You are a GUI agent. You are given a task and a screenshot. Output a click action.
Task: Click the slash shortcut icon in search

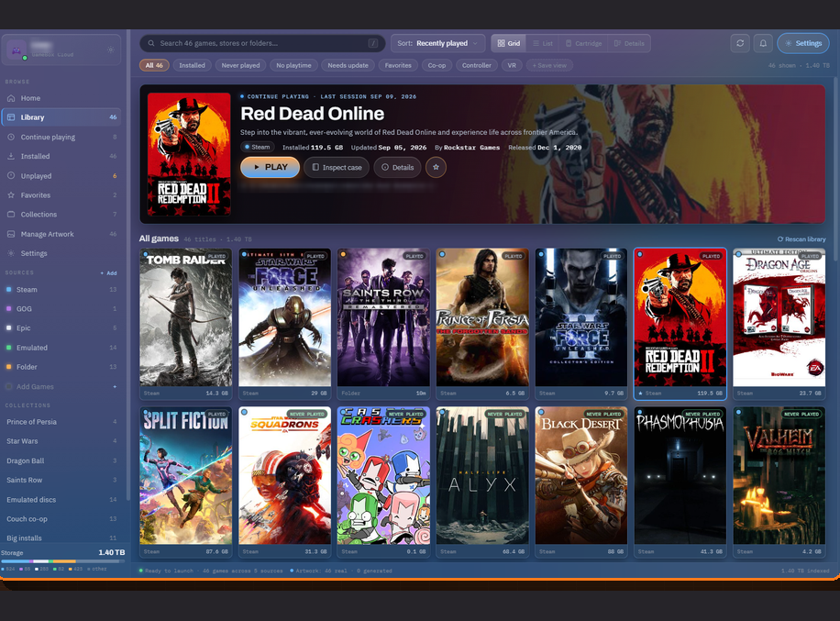(x=373, y=43)
